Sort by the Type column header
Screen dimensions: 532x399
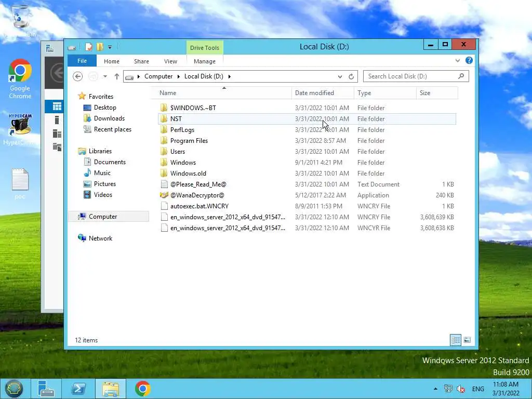[385, 93]
